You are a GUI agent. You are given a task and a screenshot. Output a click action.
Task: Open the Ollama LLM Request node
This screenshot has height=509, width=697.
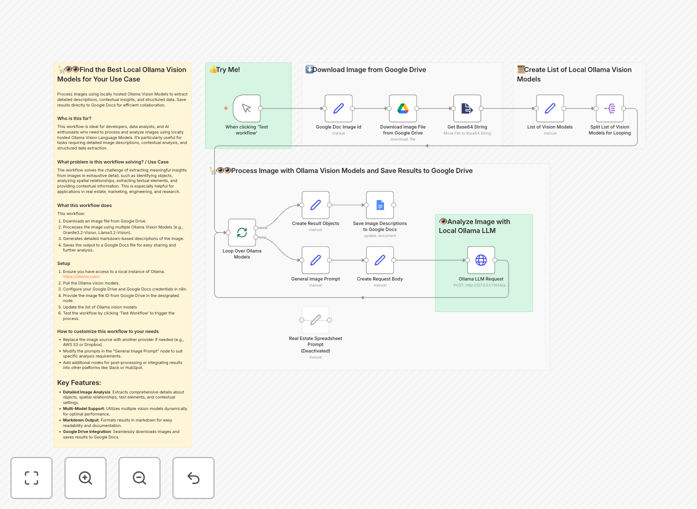481,260
